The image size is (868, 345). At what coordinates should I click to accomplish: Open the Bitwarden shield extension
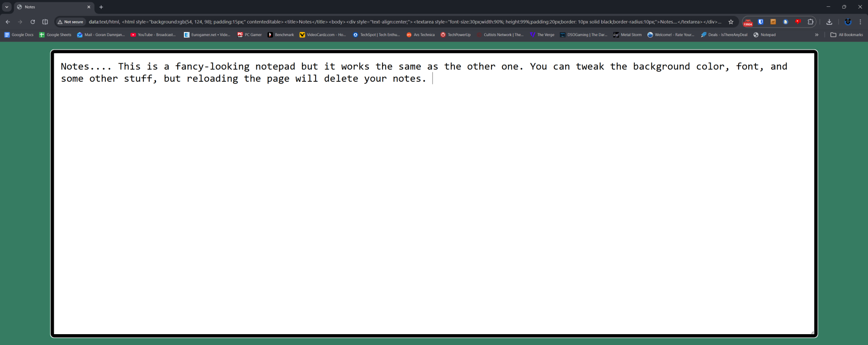coord(761,22)
